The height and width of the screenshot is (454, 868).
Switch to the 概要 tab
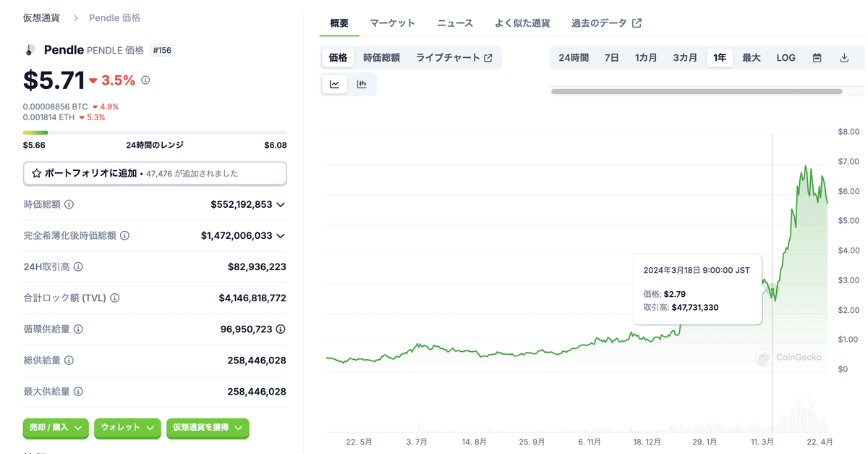pos(339,23)
